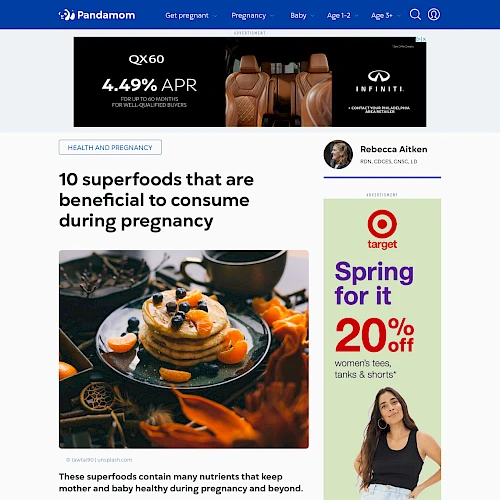
Task: Click the Pandamom panda logo
Action: pyautogui.click(x=67, y=15)
